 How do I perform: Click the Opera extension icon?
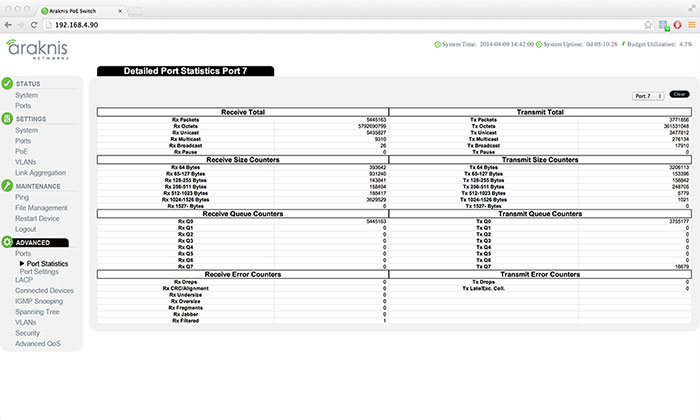[678, 25]
